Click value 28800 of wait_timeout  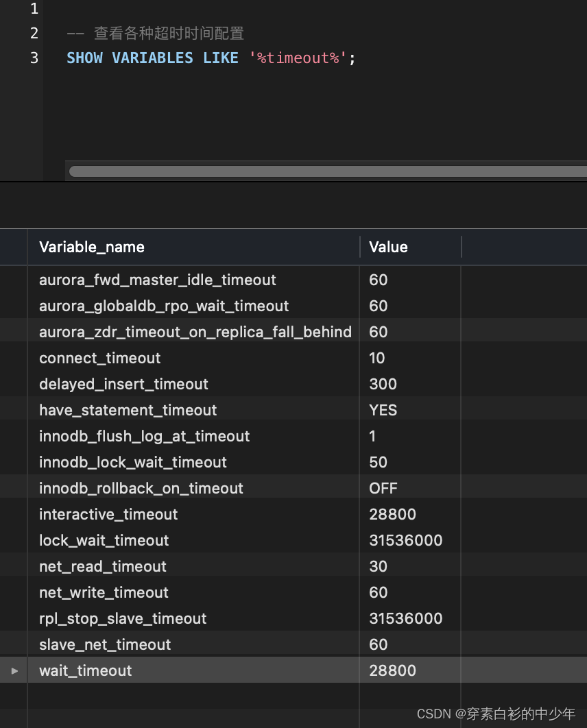[392, 670]
